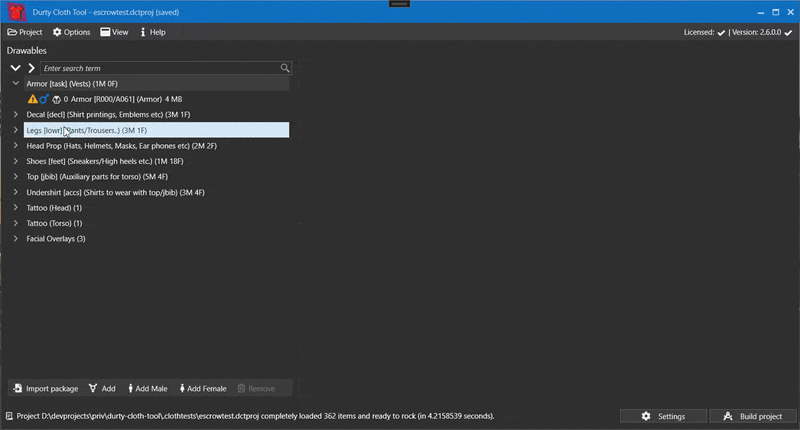
Task: Open the Options menu
Action: pyautogui.click(x=71, y=32)
